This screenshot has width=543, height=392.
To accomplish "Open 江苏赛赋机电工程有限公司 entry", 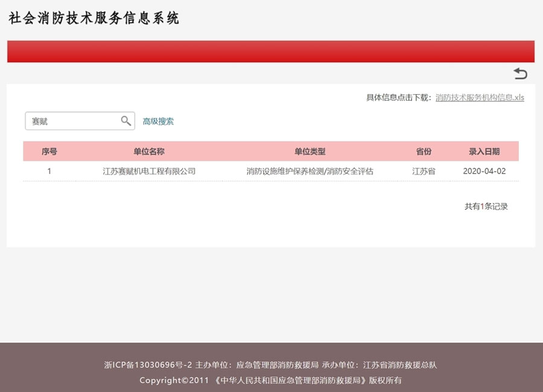I will pos(149,171).
